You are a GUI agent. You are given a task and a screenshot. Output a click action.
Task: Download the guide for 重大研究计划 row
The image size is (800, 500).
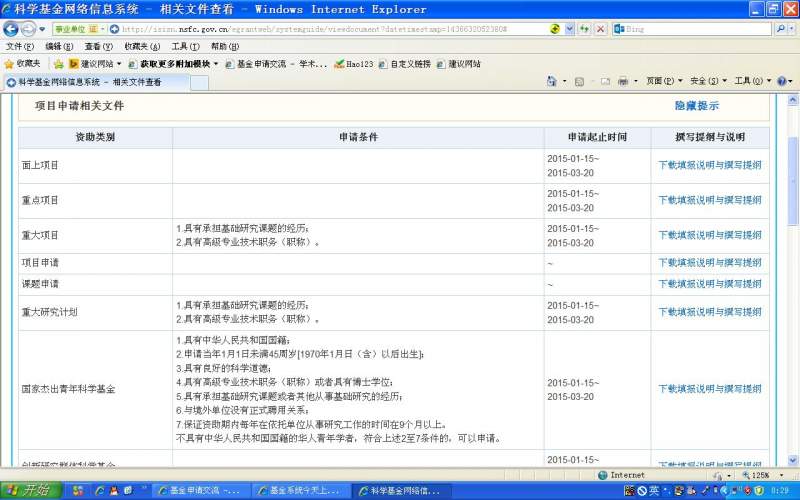[710, 312]
